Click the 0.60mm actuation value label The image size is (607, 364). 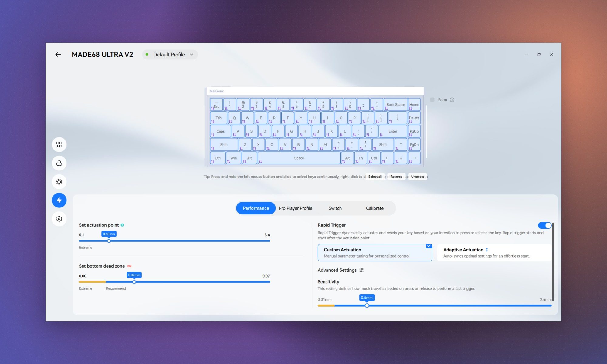(109, 234)
